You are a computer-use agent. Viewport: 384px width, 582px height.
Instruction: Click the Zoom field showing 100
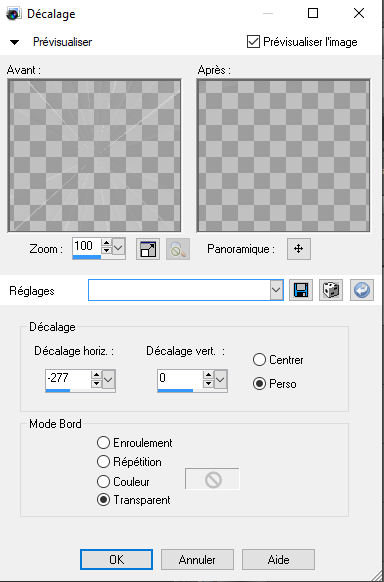pyautogui.click(x=87, y=246)
